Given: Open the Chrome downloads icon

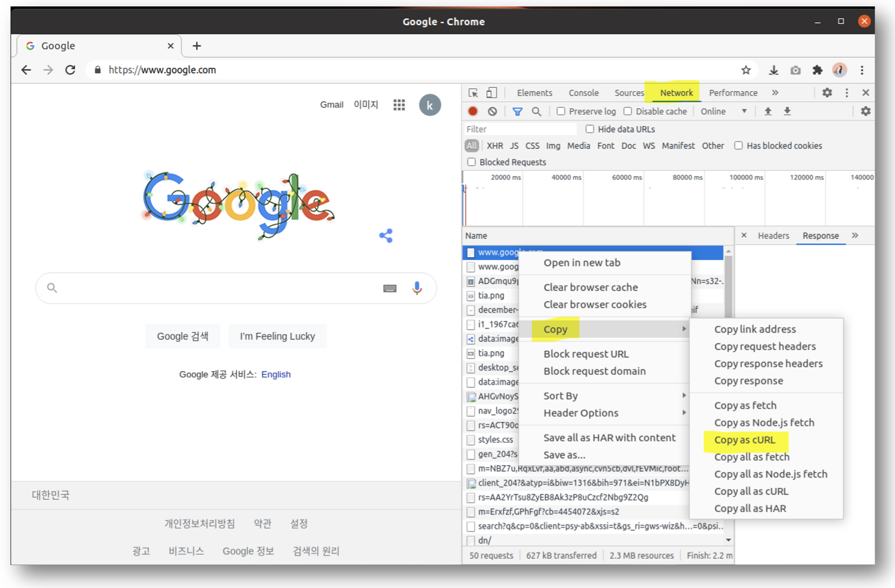Looking at the screenshot, I should 773,70.
